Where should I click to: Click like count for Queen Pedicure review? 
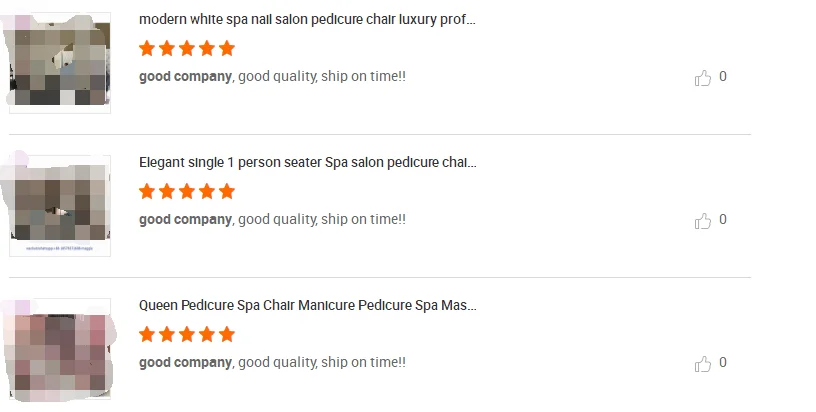[723, 363]
